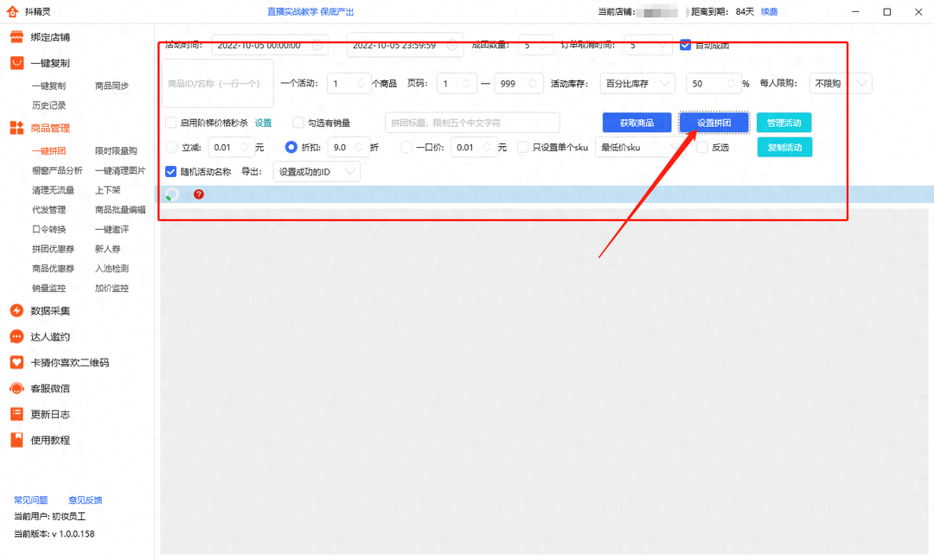Click the 一口价 price spinner showing 0.01
Screen dimensions: 934x560
[x=474, y=147]
